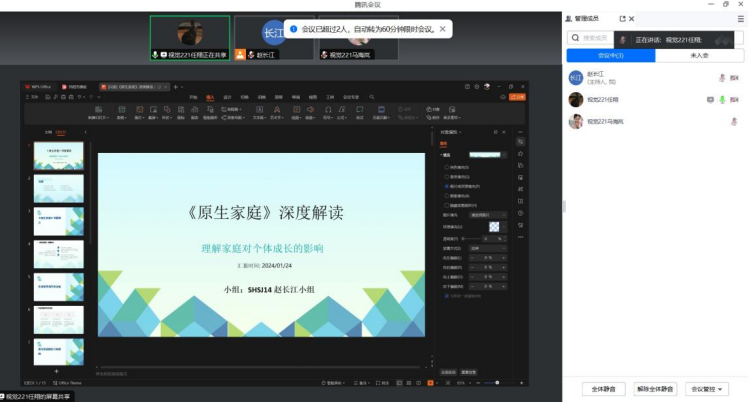
Task: Toggle 隐藏背景图形 checkbox
Action: [x=446, y=204]
